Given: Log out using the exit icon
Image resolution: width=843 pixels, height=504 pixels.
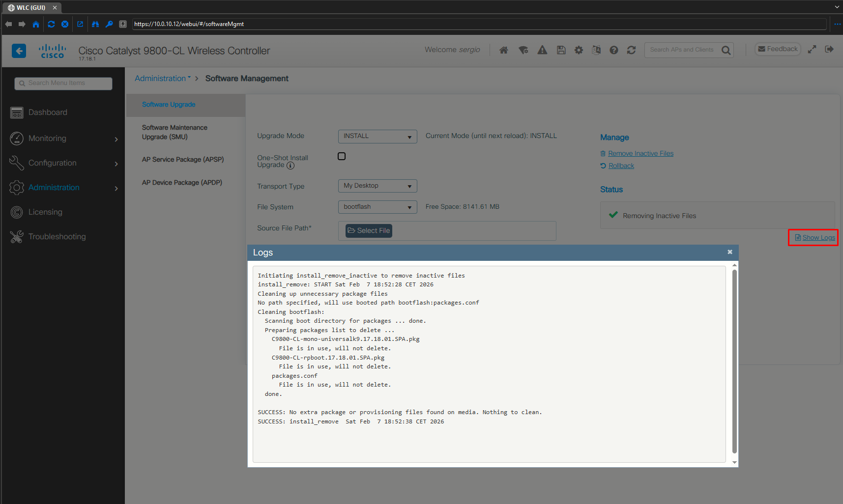Looking at the screenshot, I should coord(829,49).
